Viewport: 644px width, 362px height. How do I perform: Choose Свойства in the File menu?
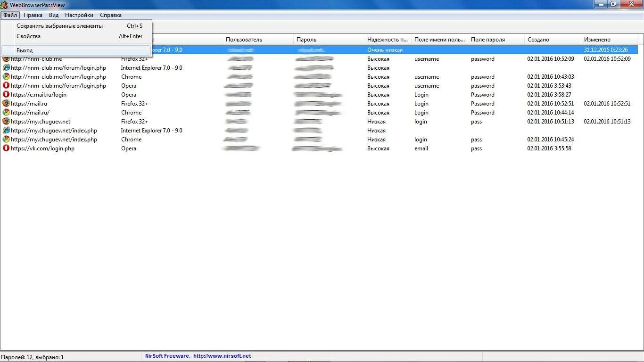pos(76,36)
